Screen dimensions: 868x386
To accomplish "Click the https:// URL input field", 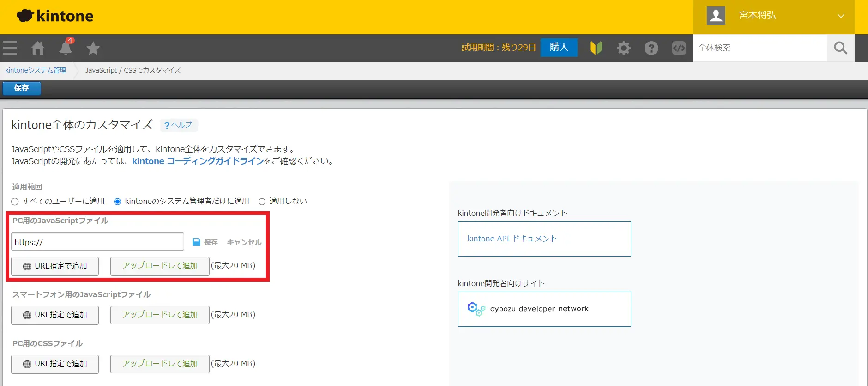I will 97,242.
